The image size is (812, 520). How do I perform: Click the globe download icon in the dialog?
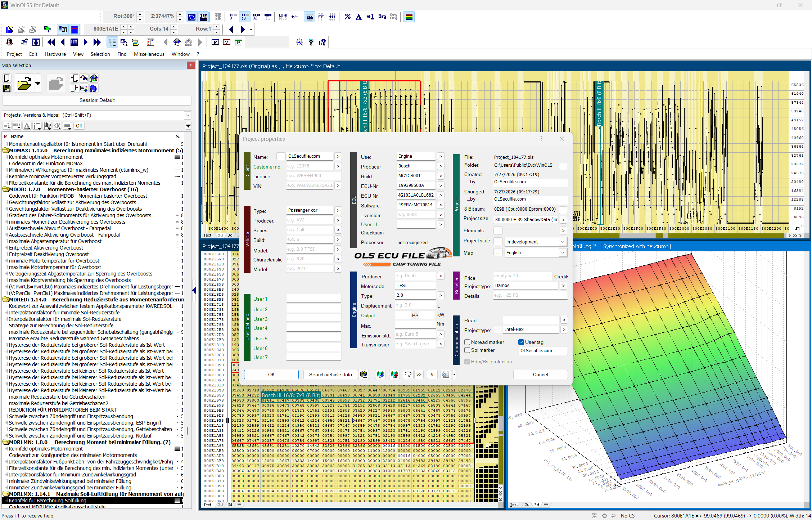380,375
